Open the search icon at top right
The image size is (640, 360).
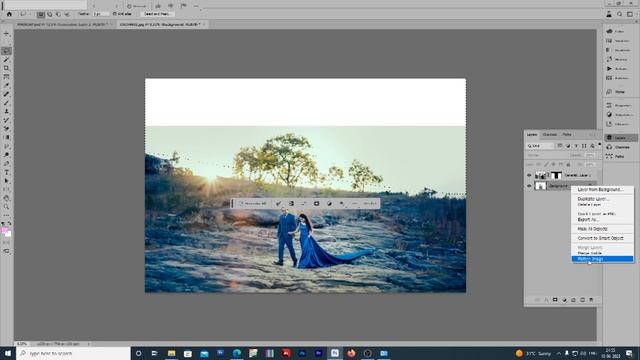pyautogui.click(x=620, y=14)
